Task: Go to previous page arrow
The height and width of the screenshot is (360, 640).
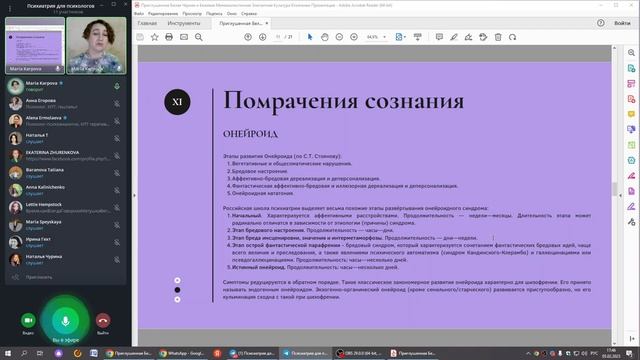Action: point(248,37)
